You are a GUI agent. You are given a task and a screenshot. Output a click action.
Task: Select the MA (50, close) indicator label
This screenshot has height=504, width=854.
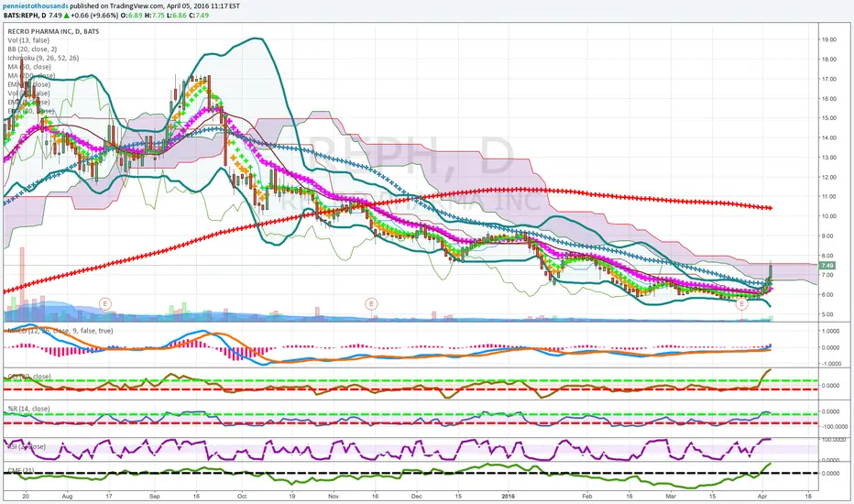pyautogui.click(x=29, y=67)
